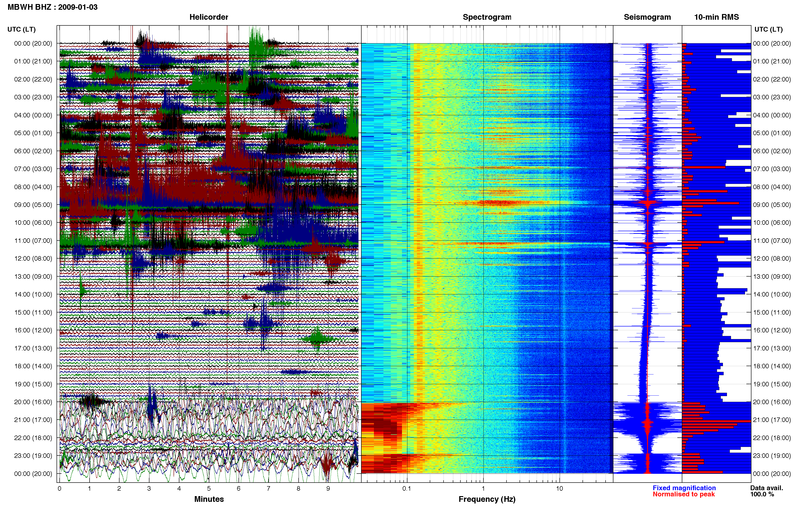Image resolution: width=812 pixels, height=508 pixels.
Task: Select the 'Seismogram' panel heading
Action: click(647, 17)
